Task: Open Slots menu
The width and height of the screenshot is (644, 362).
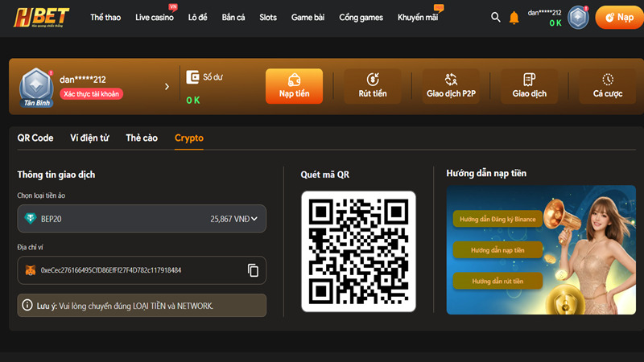Action: point(268,17)
